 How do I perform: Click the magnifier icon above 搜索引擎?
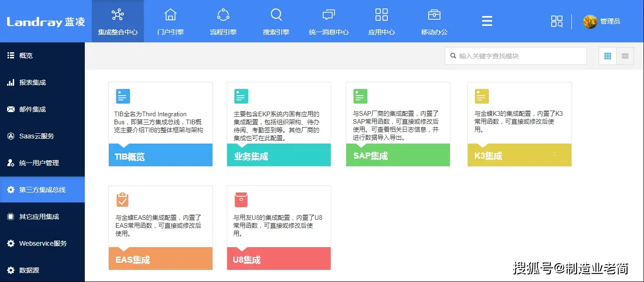coord(277,15)
